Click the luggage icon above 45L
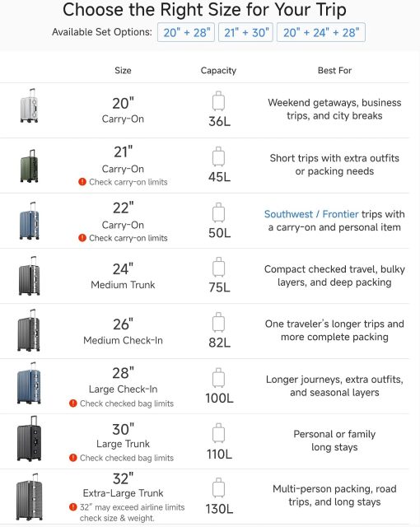 (x=218, y=156)
